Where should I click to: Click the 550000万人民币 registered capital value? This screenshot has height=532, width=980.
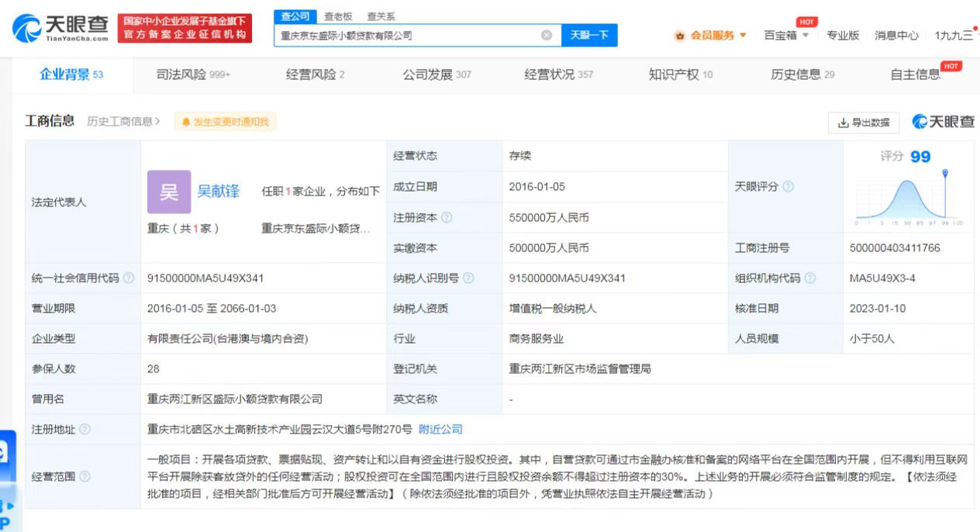(x=549, y=218)
